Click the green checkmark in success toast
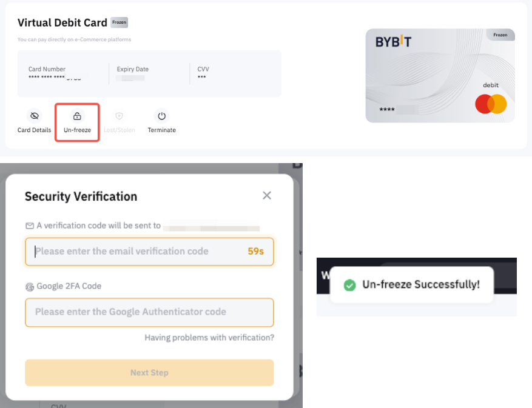532x408 pixels. 349,284
